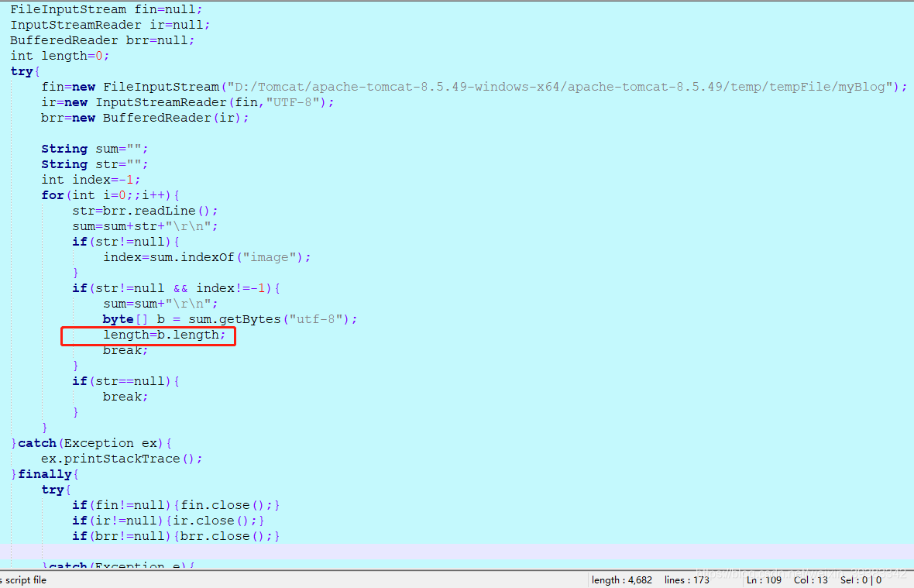Click the 'try{' inside the finally block

click(x=56, y=490)
